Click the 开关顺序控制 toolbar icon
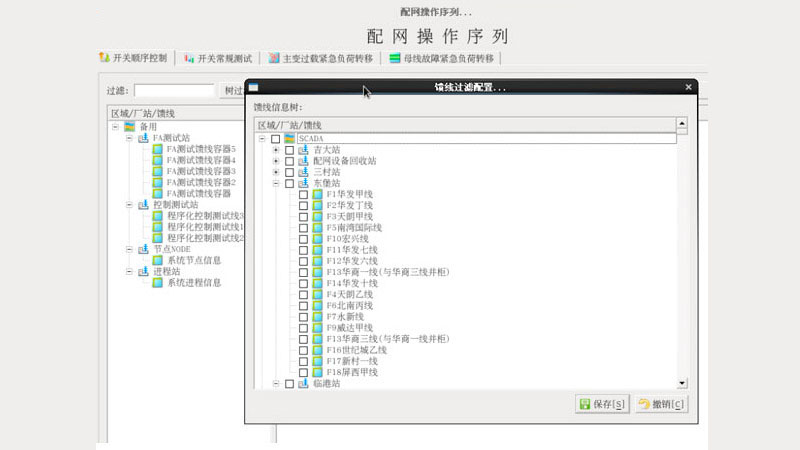This screenshot has width=800, height=450. pos(104,58)
